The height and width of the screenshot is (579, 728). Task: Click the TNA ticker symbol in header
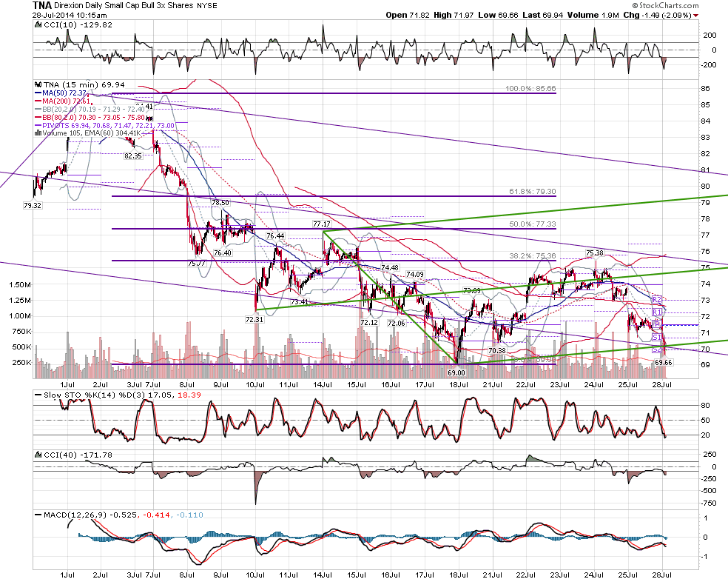pyautogui.click(x=41, y=6)
